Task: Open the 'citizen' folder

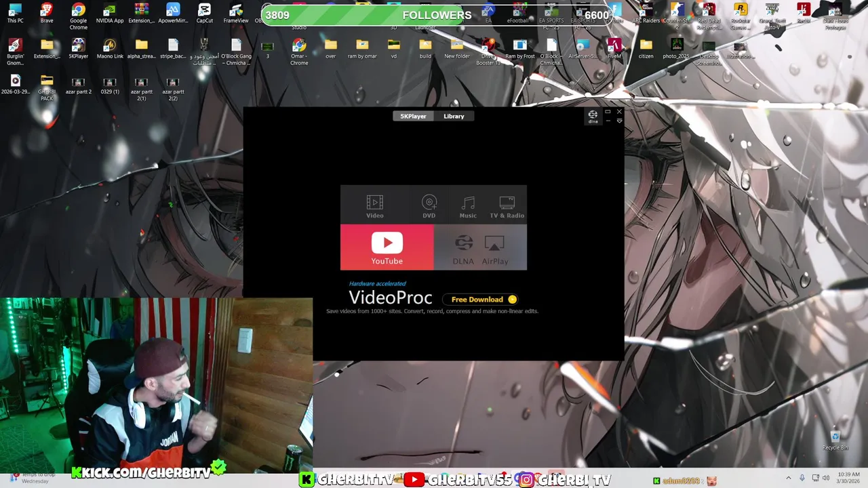Action: click(x=646, y=49)
